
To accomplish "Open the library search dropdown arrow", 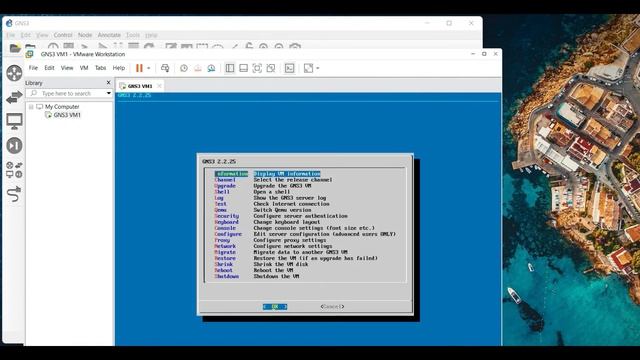I will point(109,93).
